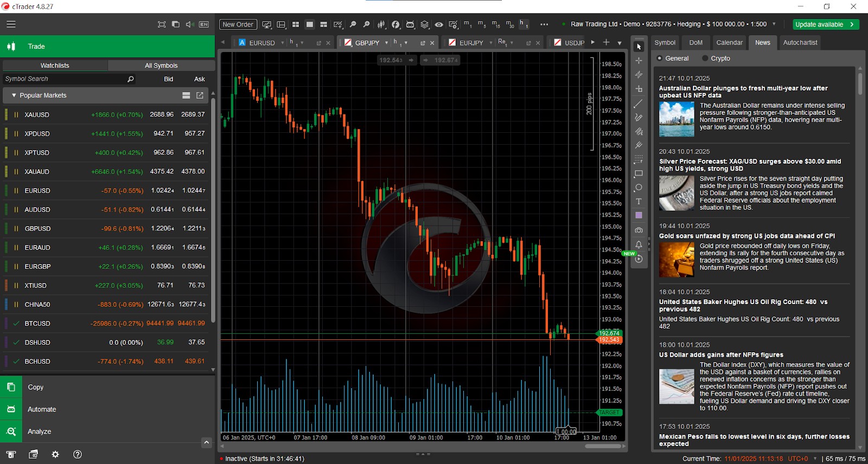The image size is (868, 464).
Task: Select the trend line drawing tool
Action: click(x=639, y=103)
